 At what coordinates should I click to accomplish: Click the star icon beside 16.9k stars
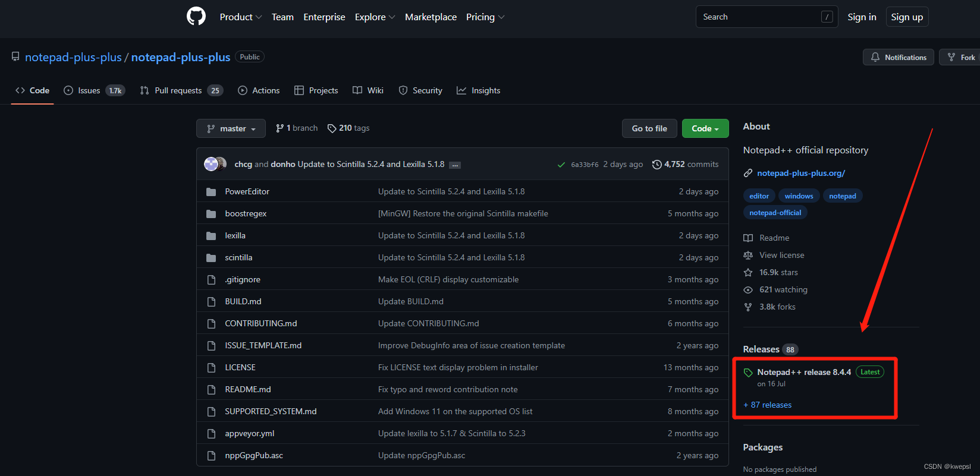tap(748, 272)
